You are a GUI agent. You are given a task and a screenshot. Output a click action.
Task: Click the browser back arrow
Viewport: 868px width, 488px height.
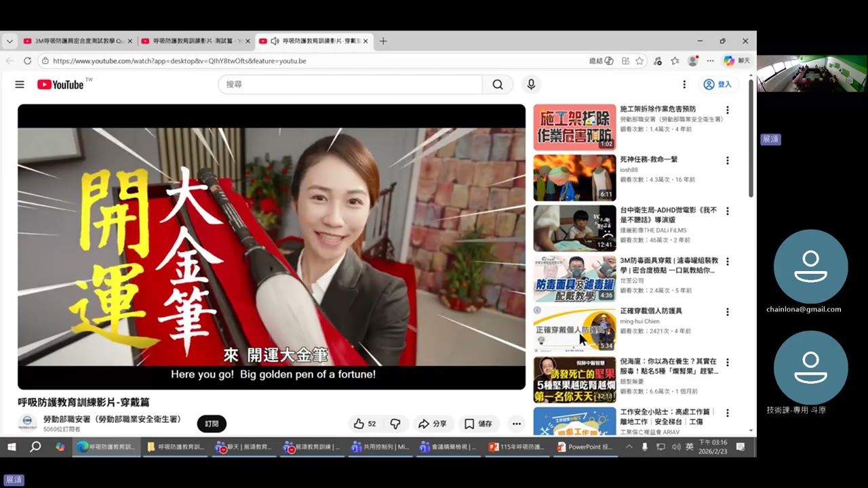[x=9, y=60]
